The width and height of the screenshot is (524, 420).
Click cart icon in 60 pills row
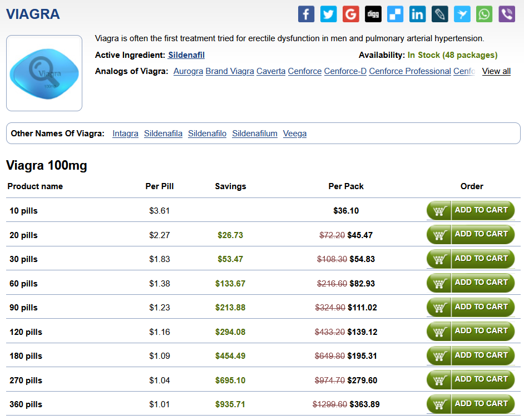coord(439,283)
